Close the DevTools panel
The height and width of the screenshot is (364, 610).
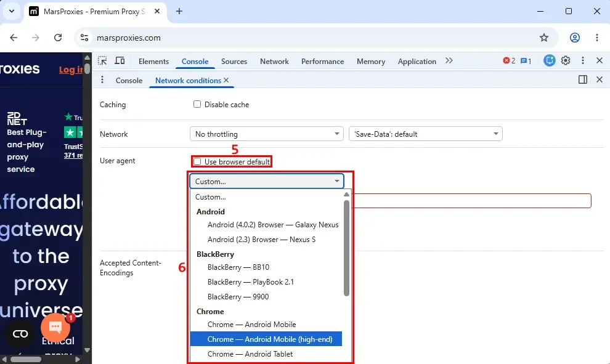click(x=600, y=60)
